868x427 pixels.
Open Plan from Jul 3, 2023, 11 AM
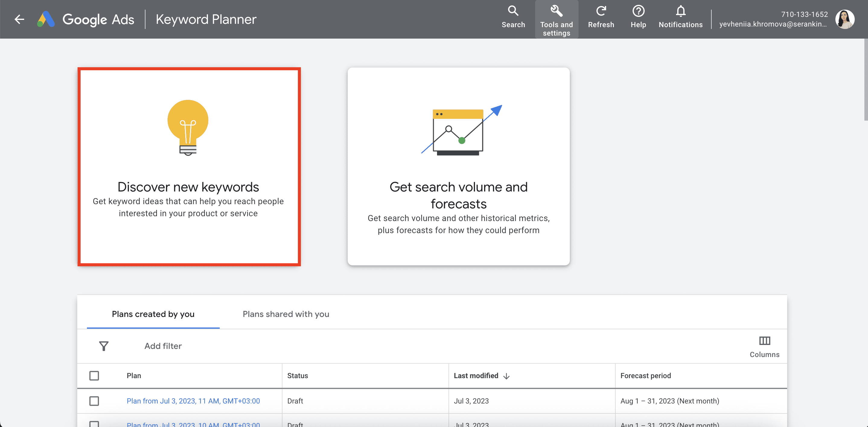[193, 401]
